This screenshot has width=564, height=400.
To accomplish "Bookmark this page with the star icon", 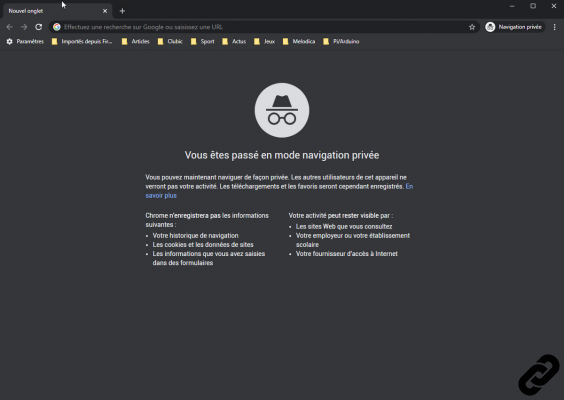I will 472,27.
